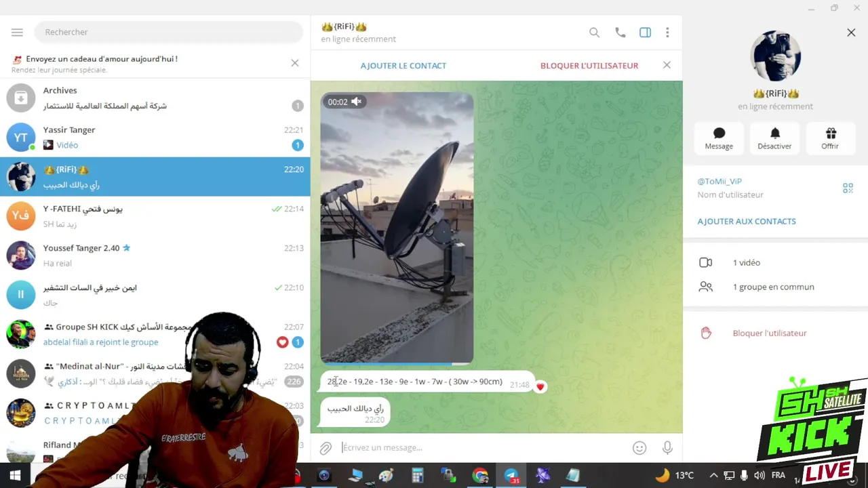Open the Archives folder icon
Image resolution: width=868 pixels, height=488 pixels.
coord(21,98)
